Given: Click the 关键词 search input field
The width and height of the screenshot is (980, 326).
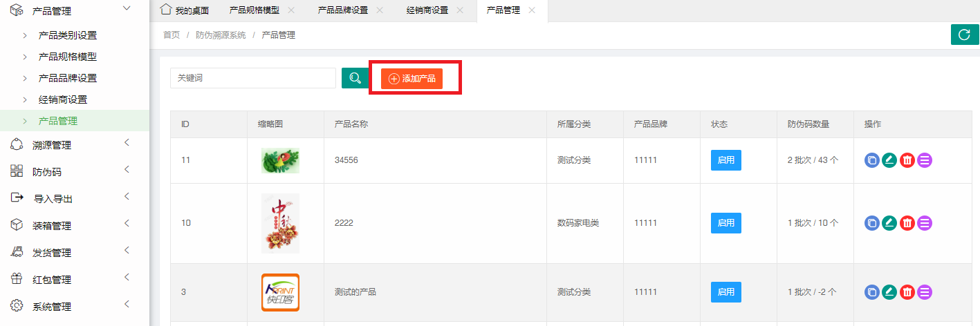Looking at the screenshot, I should click(x=252, y=78).
